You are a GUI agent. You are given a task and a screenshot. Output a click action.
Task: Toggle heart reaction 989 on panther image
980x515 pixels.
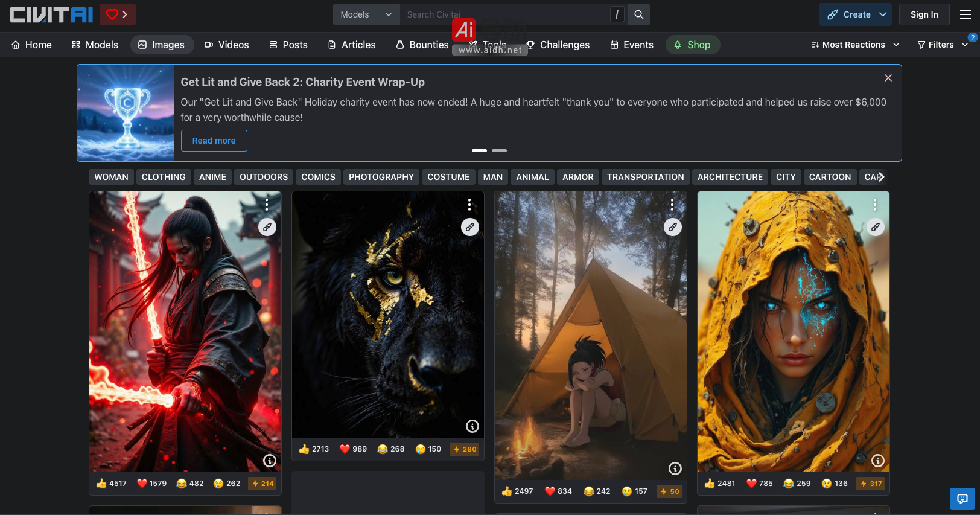(353, 449)
